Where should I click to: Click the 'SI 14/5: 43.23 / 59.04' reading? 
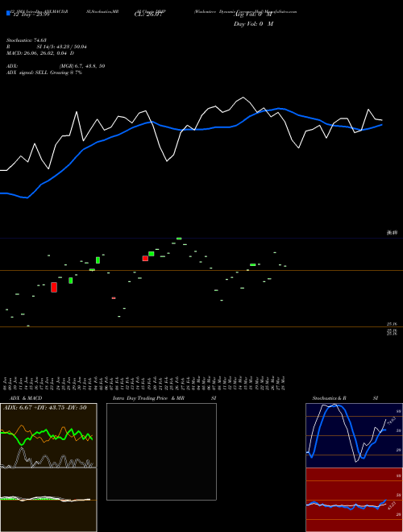(x=61, y=47)
